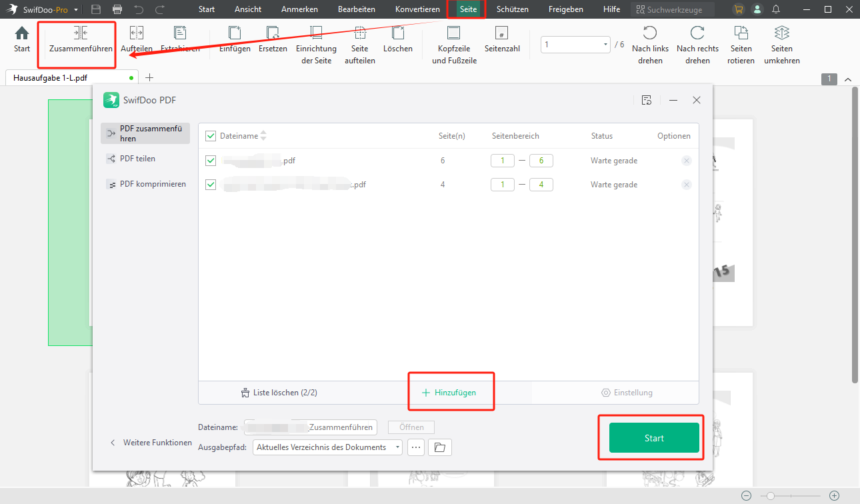Click Hinzufügen to add files

[449, 393]
